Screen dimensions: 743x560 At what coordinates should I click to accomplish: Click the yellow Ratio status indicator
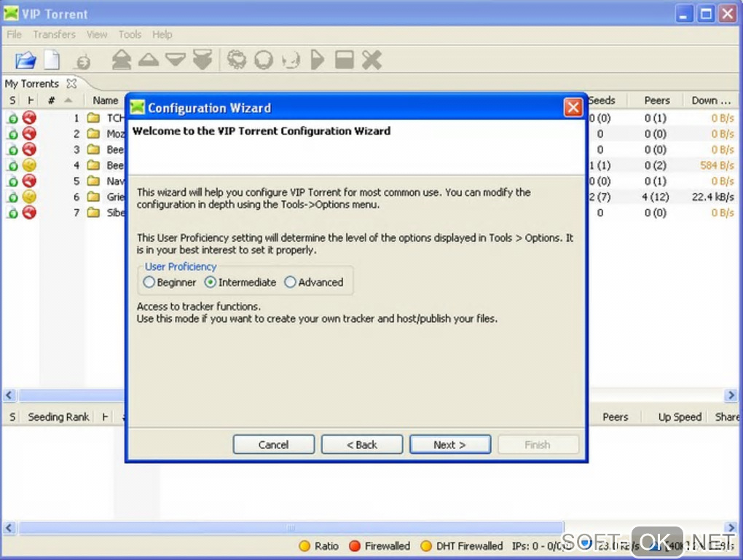pyautogui.click(x=304, y=546)
